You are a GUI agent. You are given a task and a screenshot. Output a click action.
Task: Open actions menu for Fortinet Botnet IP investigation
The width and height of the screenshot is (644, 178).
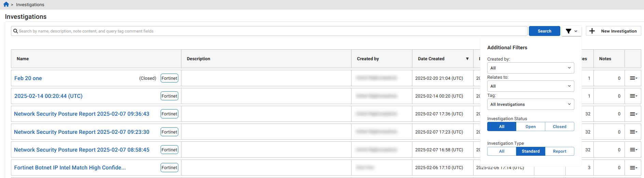633,168
